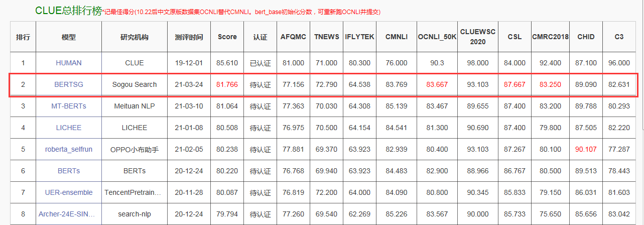Viewport: 644px width, 225px height.
Task: Open LICHEE link in the model column
Action: tap(69, 128)
